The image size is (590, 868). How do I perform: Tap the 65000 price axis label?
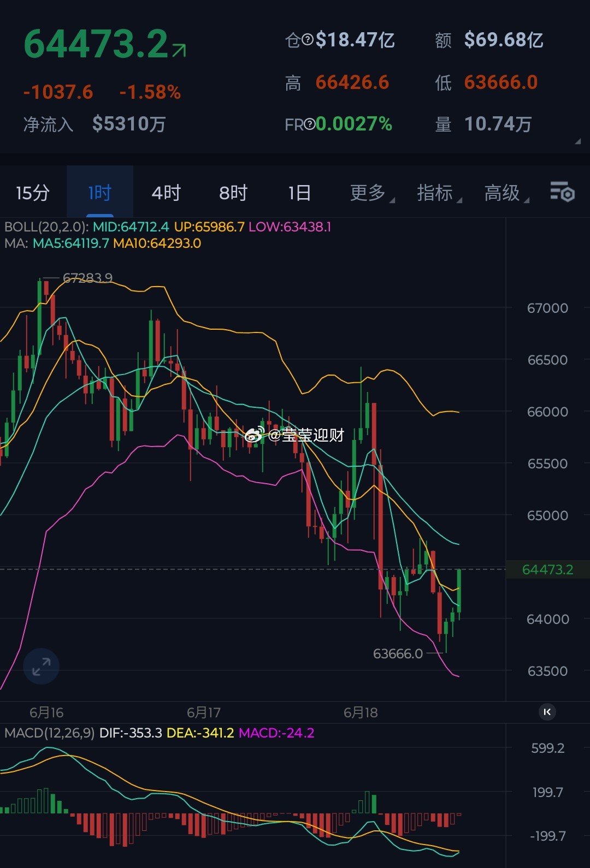pyautogui.click(x=547, y=515)
